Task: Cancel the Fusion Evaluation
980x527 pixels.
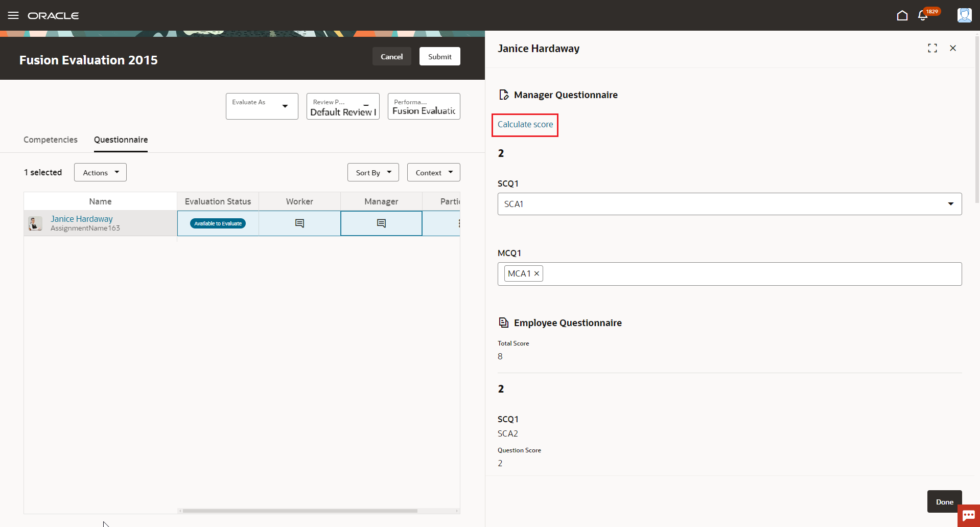Action: click(x=392, y=56)
